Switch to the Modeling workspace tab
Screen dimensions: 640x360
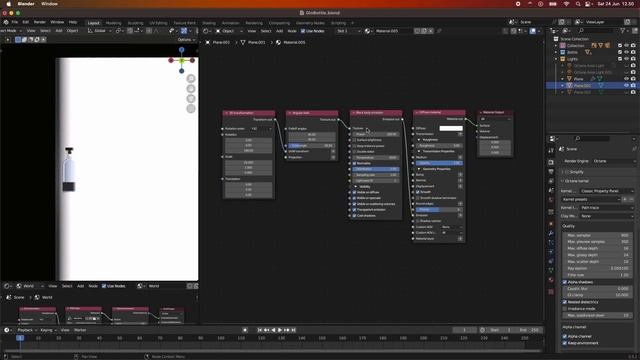(113, 23)
